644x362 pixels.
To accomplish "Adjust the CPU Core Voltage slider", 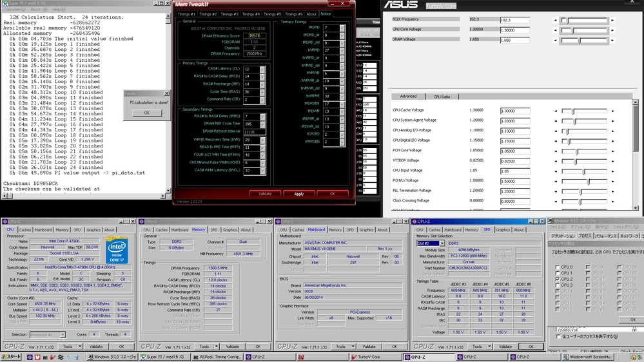I will click(x=584, y=30).
